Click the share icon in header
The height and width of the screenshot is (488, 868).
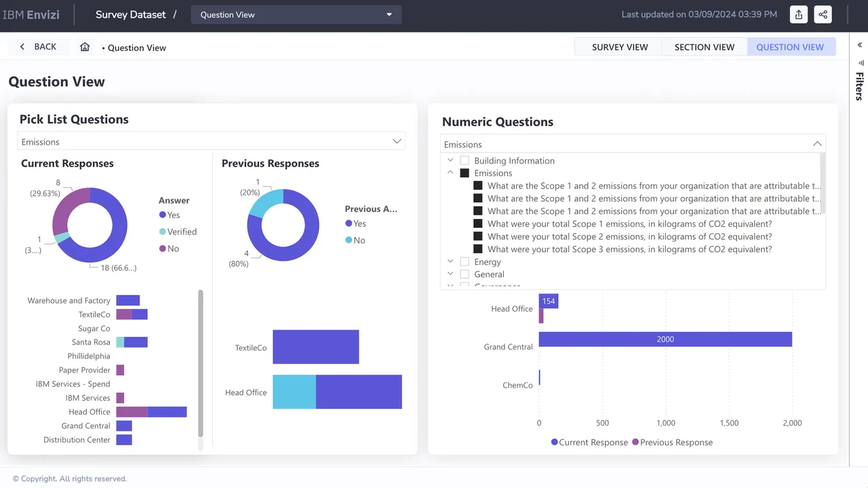(823, 14)
